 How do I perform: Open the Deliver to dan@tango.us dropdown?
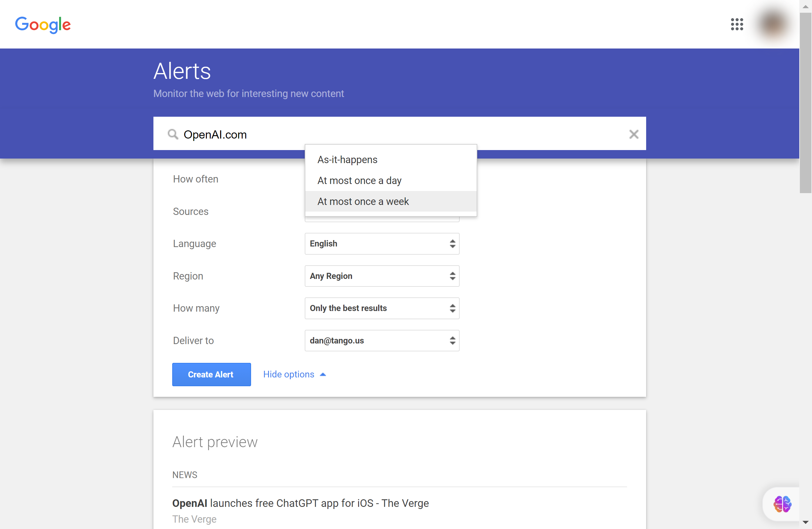click(382, 340)
